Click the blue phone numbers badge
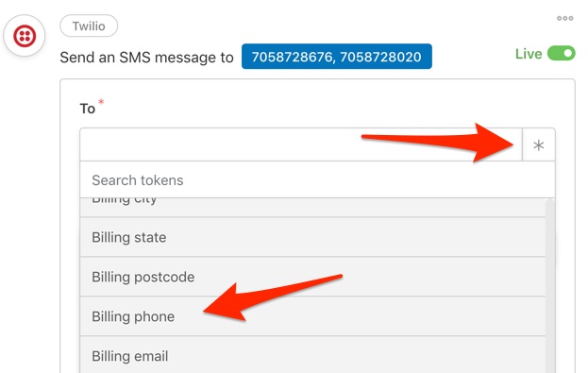The width and height of the screenshot is (588, 373). click(x=336, y=57)
